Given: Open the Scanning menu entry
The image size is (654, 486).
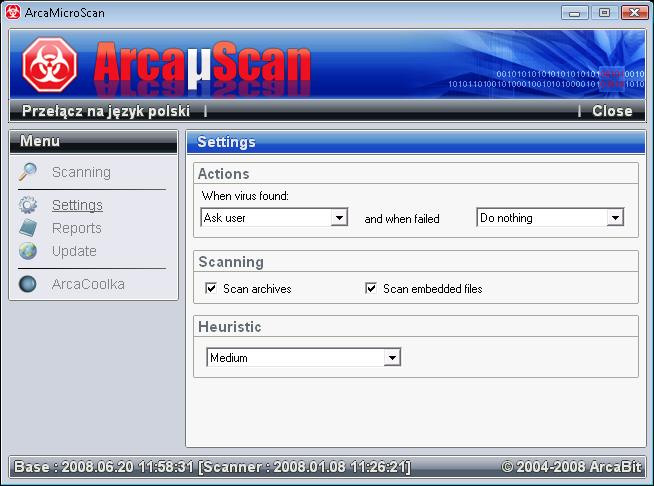Looking at the screenshot, I should click(81, 172).
